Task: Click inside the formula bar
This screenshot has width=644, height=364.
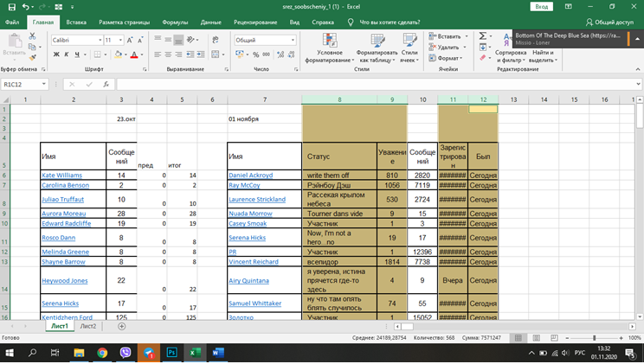Action: click(376, 84)
